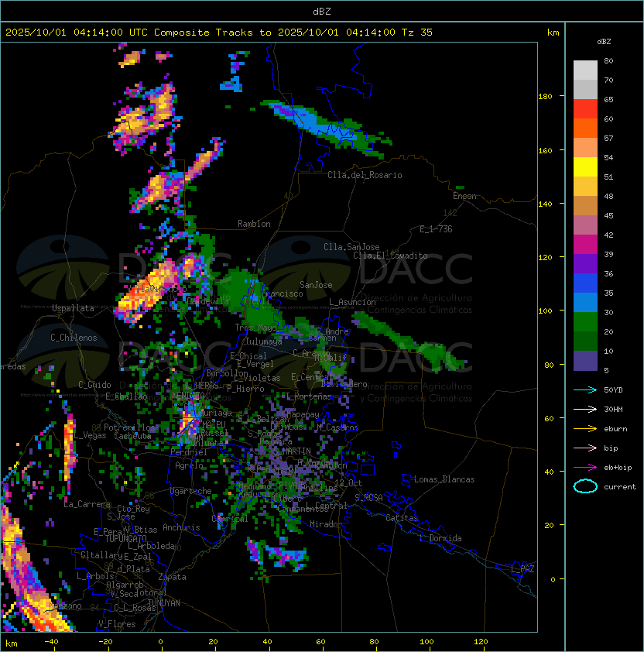Click the magenta eb+bip arrow icon
Image resolution: width=644 pixels, height=652 pixels.
[585, 468]
